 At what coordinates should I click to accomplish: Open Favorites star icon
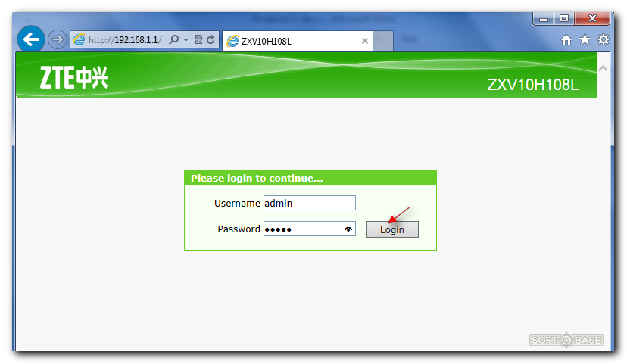(x=585, y=39)
